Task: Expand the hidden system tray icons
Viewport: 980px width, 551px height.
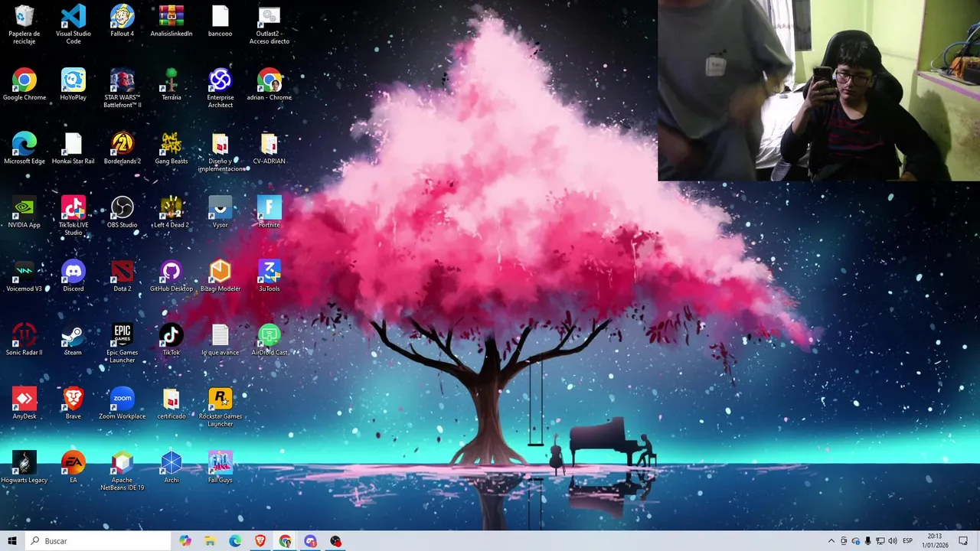Action: 831,541
